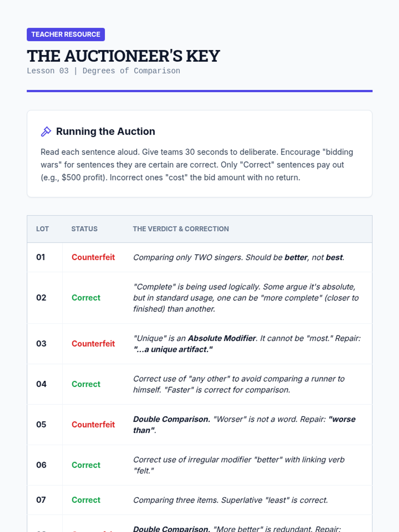Click the lot number 04 cell

[x=41, y=384]
